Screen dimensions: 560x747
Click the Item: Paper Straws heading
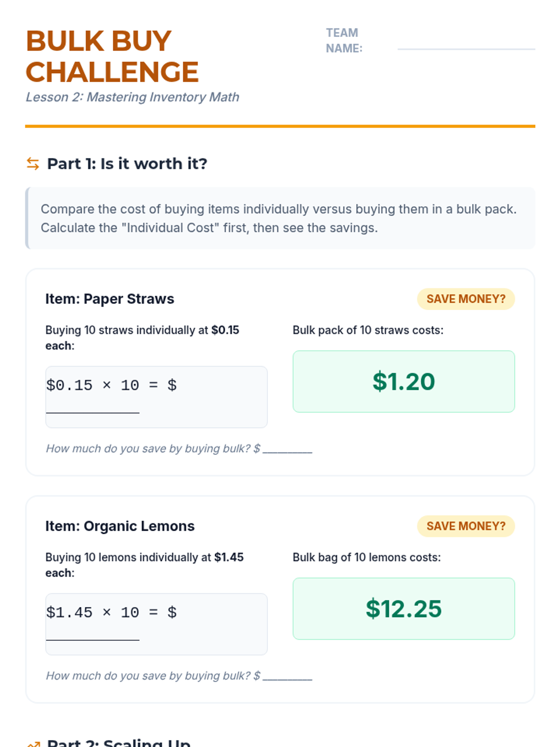click(110, 299)
